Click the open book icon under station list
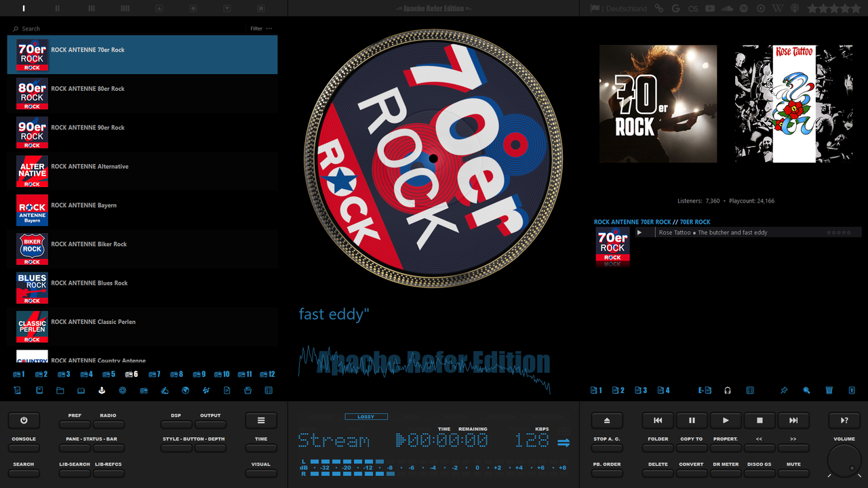 pos(81,390)
